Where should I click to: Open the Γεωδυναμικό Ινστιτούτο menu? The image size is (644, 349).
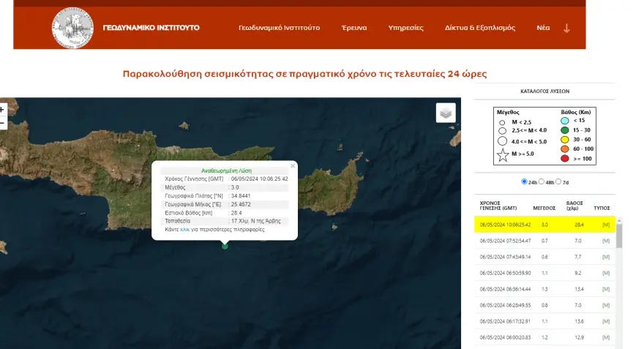279,28
